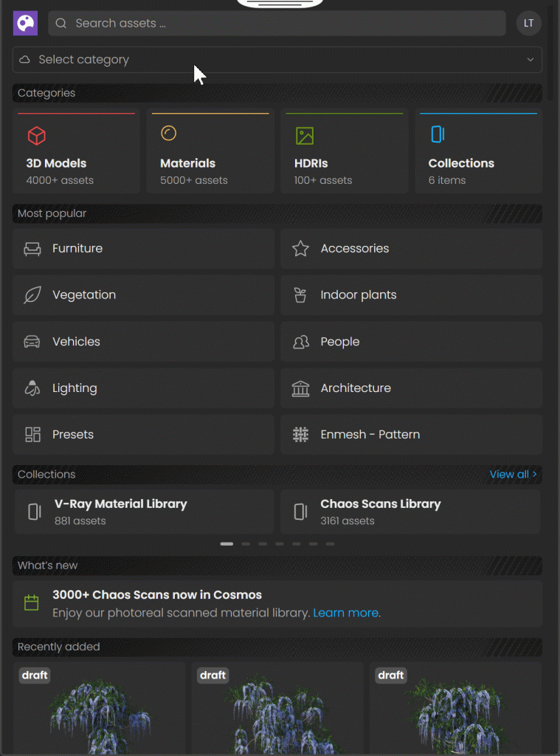Image resolution: width=560 pixels, height=756 pixels.
Task: Jump to second collections carousel page dot
Action: point(246,544)
